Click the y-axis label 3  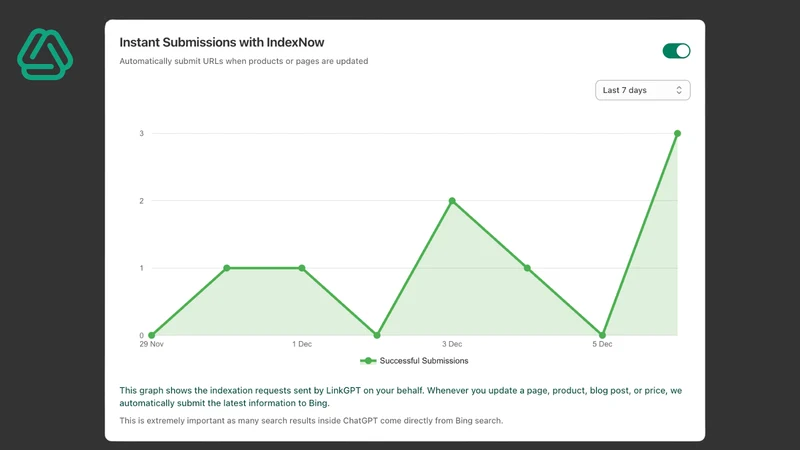tap(142, 134)
